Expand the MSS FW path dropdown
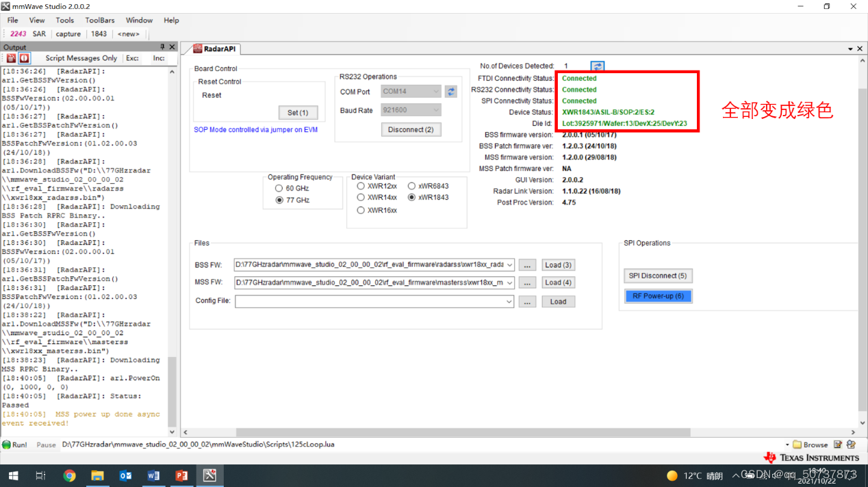Screen dimensions: 868x487 click(509, 282)
